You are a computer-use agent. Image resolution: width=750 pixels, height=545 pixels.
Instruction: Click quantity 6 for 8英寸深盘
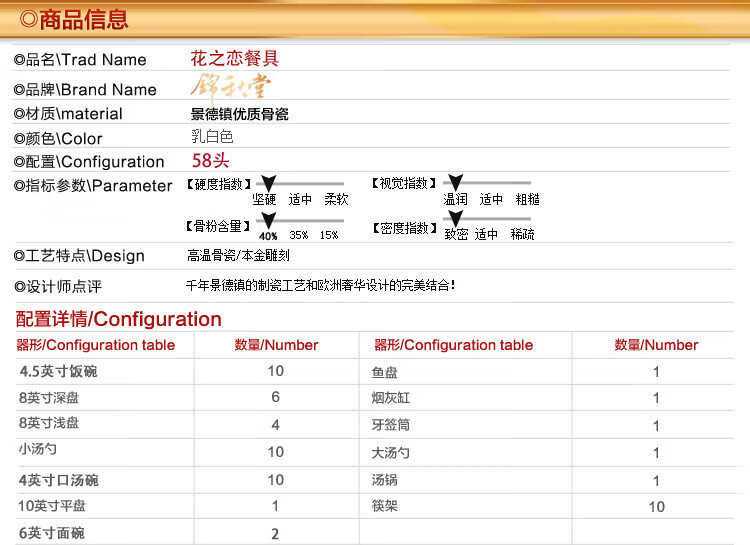276,397
